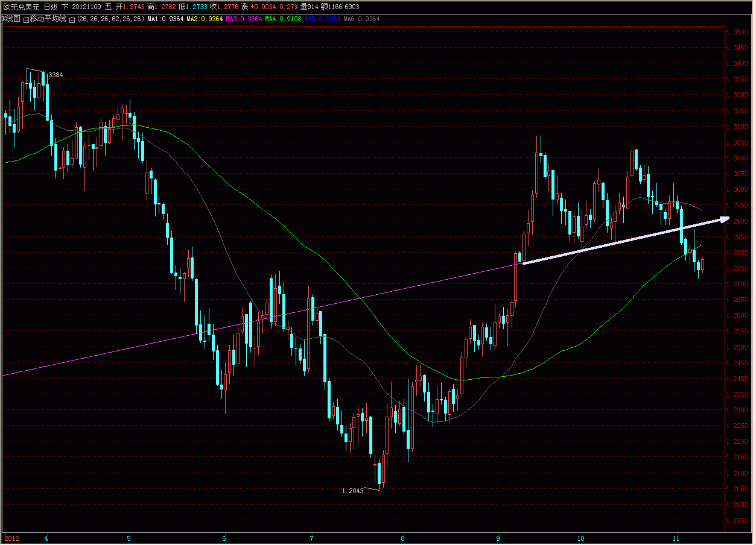Click month 10 on the time axis
This screenshot has width=756, height=545.
point(580,538)
